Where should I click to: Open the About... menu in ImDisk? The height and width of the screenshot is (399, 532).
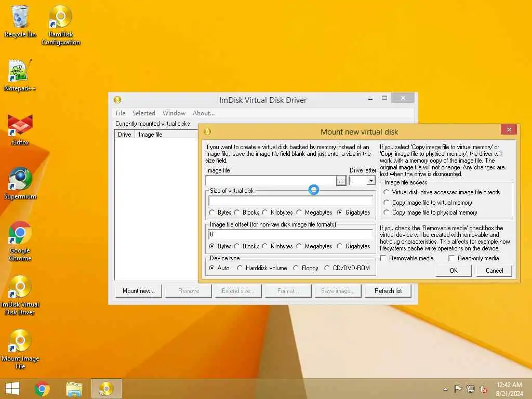click(204, 113)
